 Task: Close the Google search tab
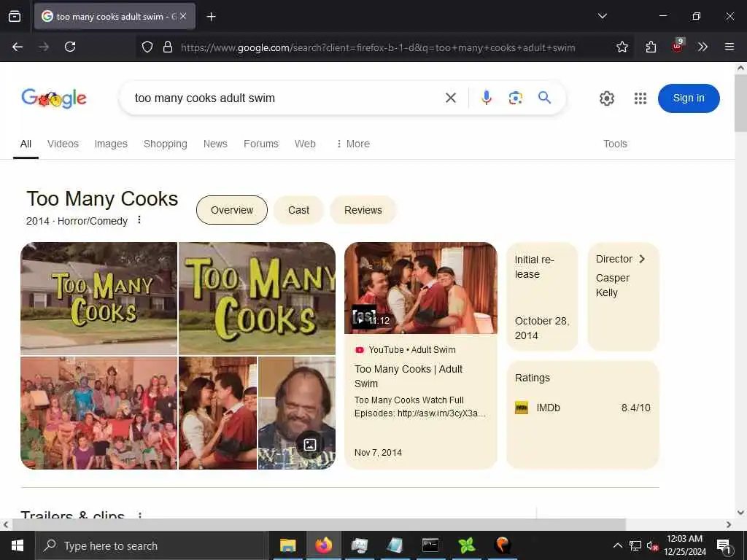(183, 16)
